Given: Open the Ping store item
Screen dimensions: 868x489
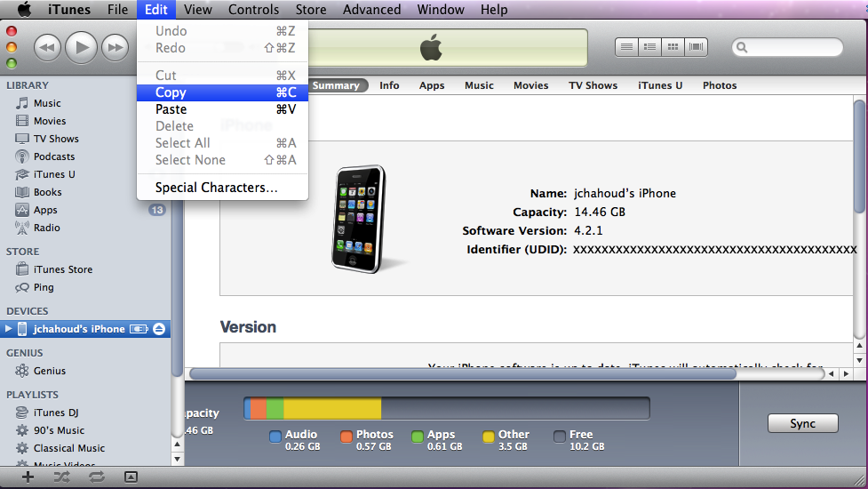Looking at the screenshot, I should tap(44, 287).
